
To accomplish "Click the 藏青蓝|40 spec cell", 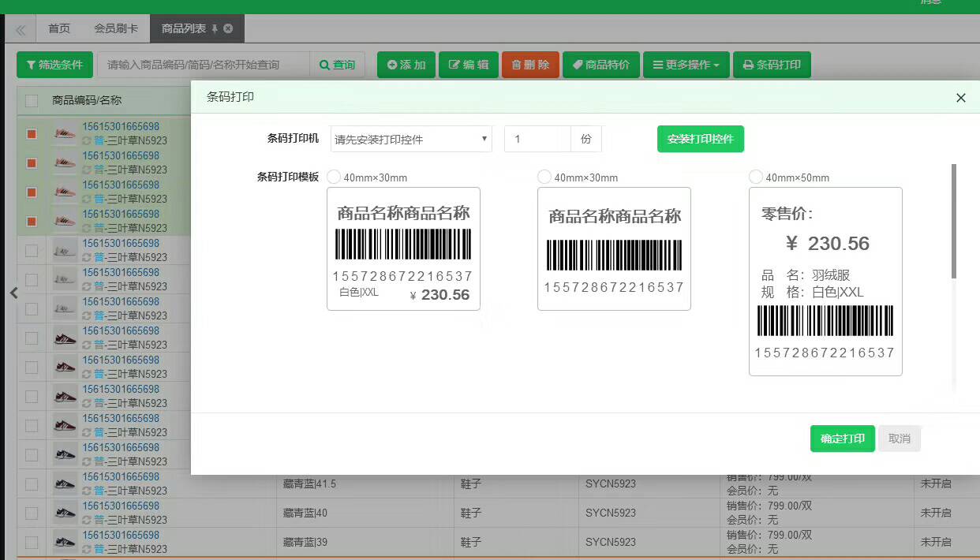I will coord(305,513).
